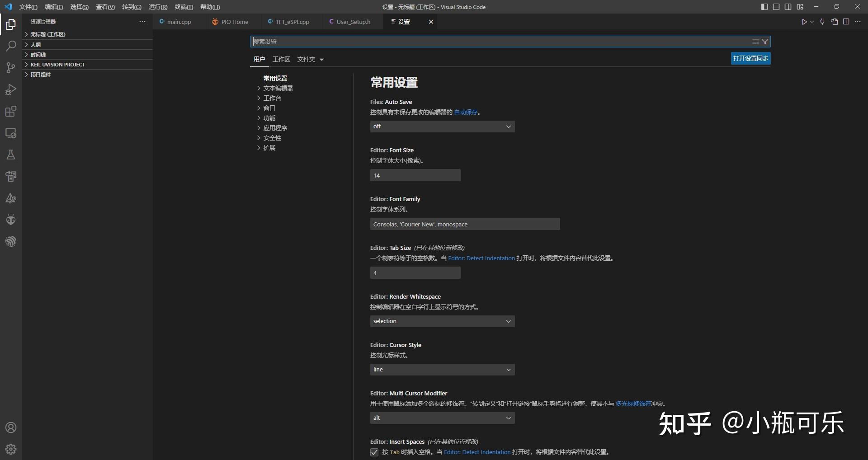This screenshot has height=460, width=868.
Task: Select 用户 settings scope tab
Action: coord(259,59)
